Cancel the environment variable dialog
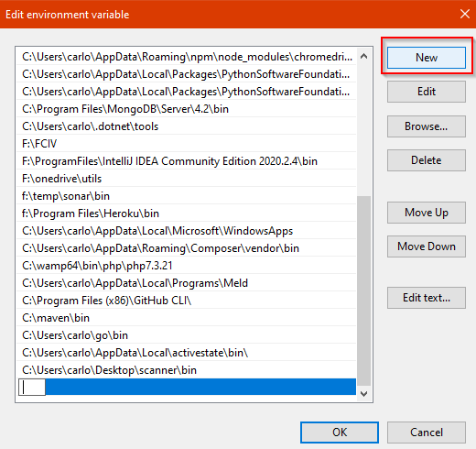The image size is (476, 449). [x=427, y=433]
